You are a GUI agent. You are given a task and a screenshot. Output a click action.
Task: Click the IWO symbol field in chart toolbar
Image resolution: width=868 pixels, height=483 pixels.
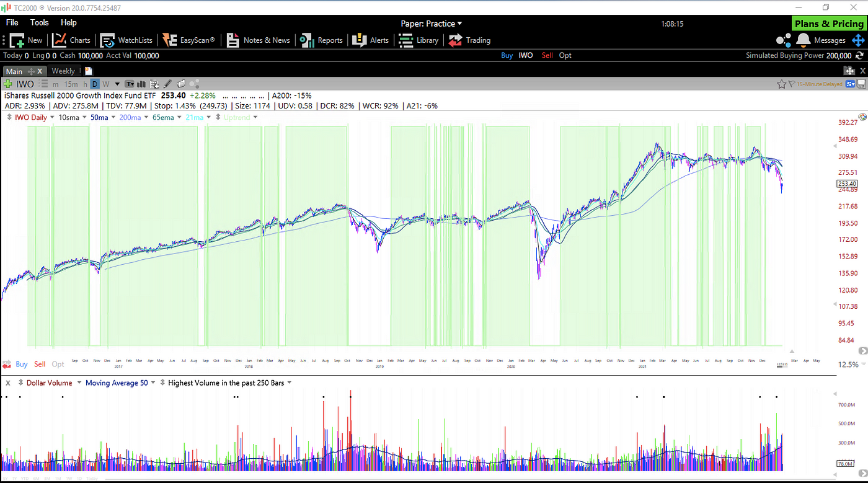25,84
